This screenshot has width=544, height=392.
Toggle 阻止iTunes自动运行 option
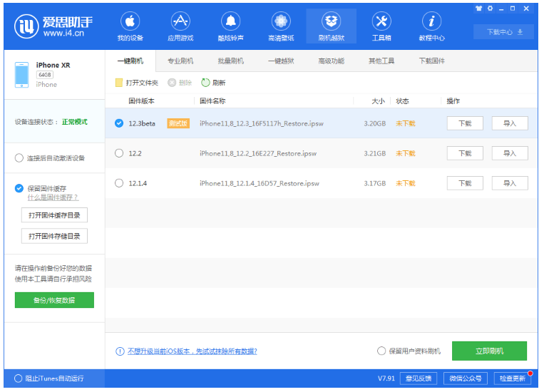[19, 378]
